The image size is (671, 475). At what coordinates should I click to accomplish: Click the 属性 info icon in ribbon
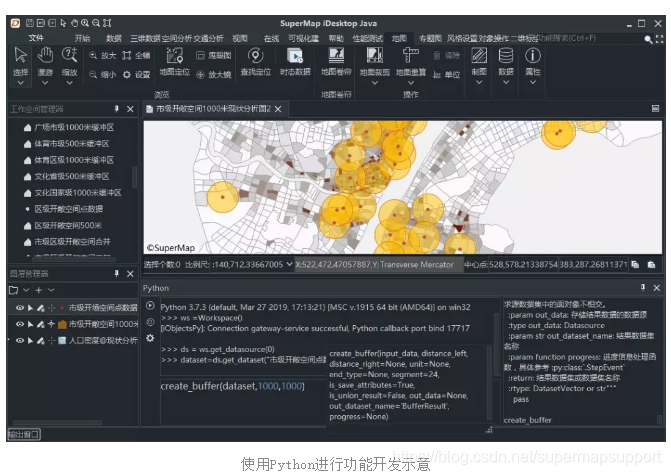pyautogui.click(x=533, y=56)
